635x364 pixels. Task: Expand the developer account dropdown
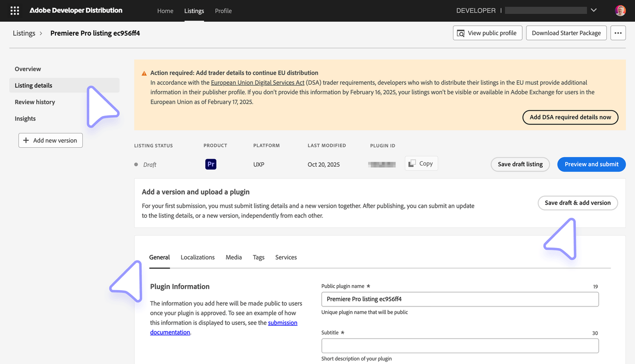(593, 9)
